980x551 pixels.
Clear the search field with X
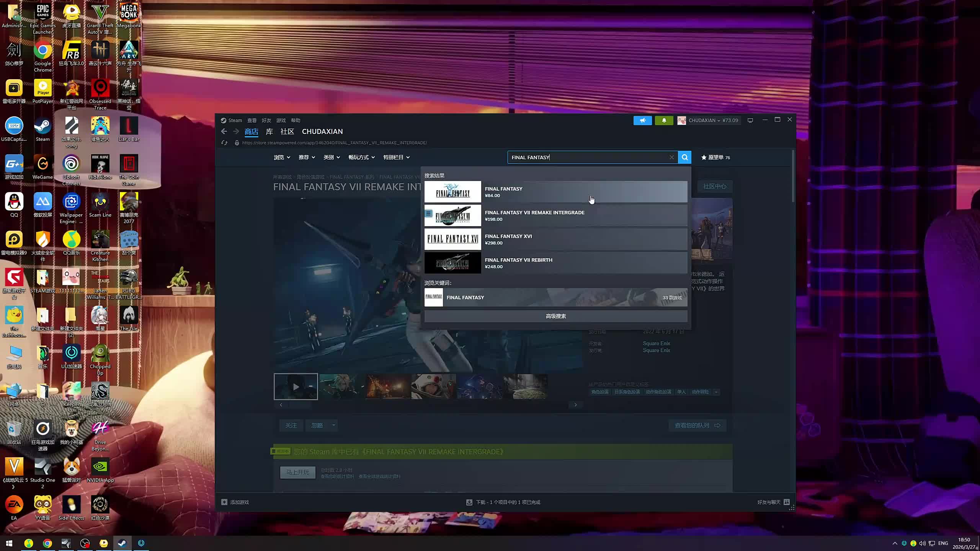coord(671,157)
